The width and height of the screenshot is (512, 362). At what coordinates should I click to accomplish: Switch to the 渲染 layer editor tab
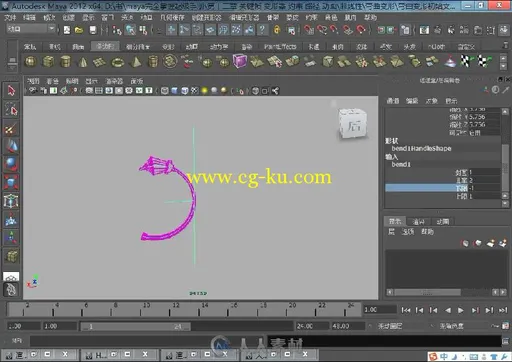click(418, 221)
